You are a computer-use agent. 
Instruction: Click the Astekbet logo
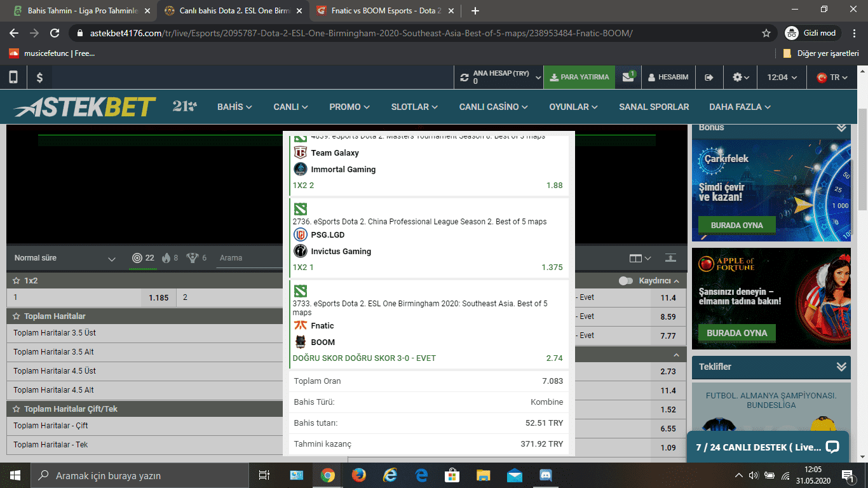84,107
